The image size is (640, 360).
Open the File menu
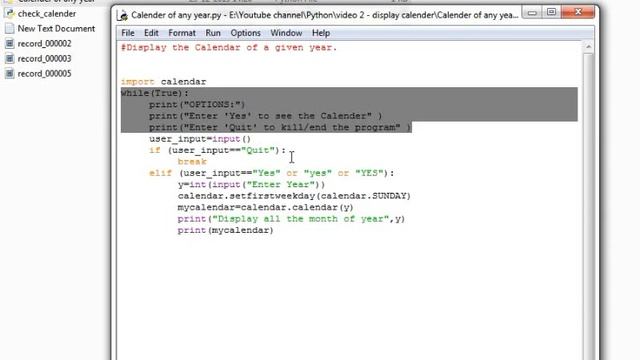128,33
